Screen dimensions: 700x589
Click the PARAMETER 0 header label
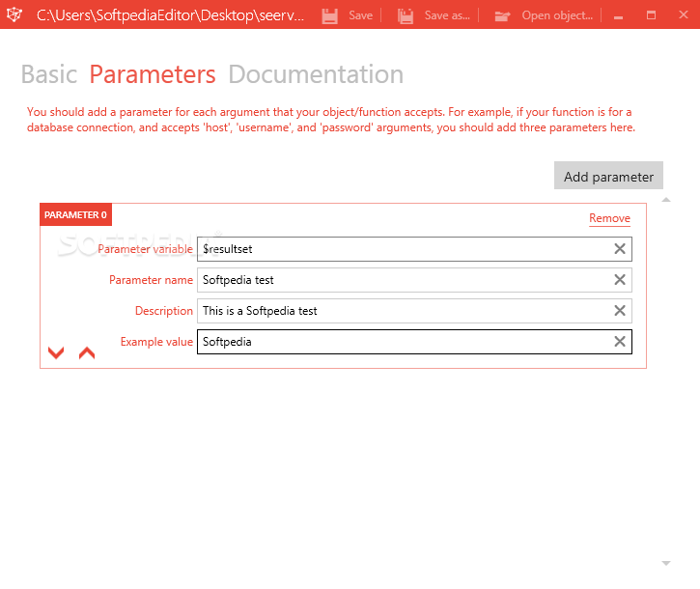[x=75, y=214]
